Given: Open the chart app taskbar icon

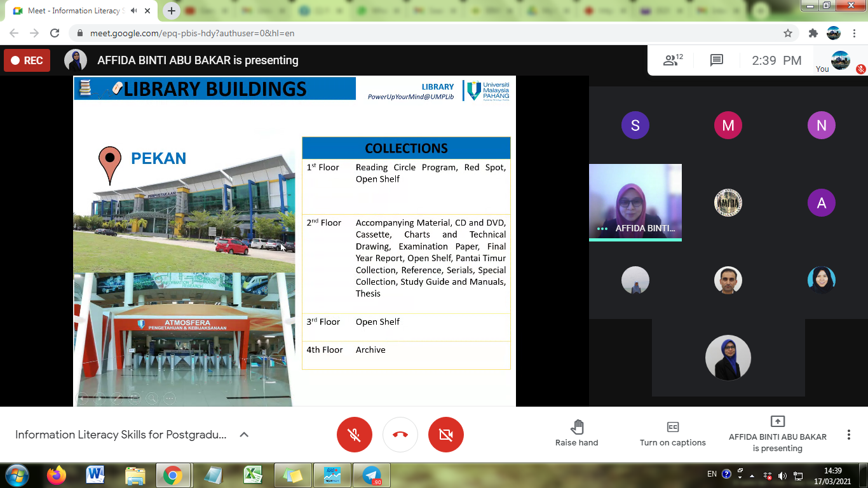Looking at the screenshot, I should 332,475.
